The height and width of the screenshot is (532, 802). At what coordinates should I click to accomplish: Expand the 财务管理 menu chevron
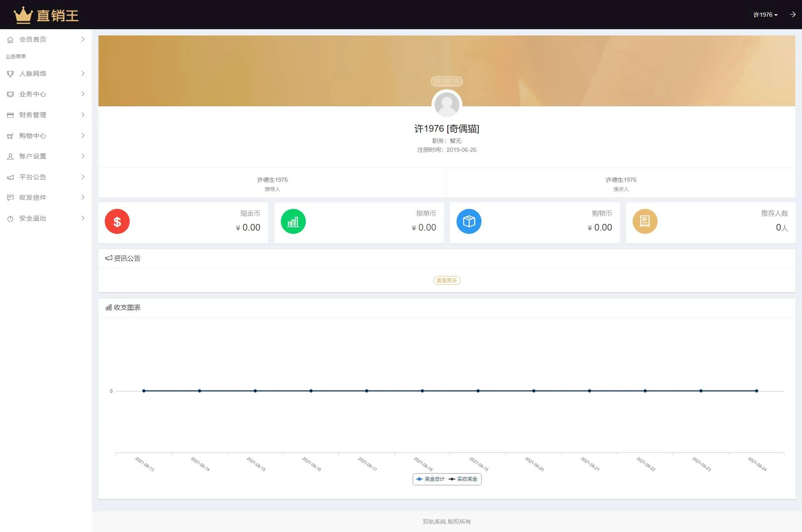pyautogui.click(x=83, y=115)
